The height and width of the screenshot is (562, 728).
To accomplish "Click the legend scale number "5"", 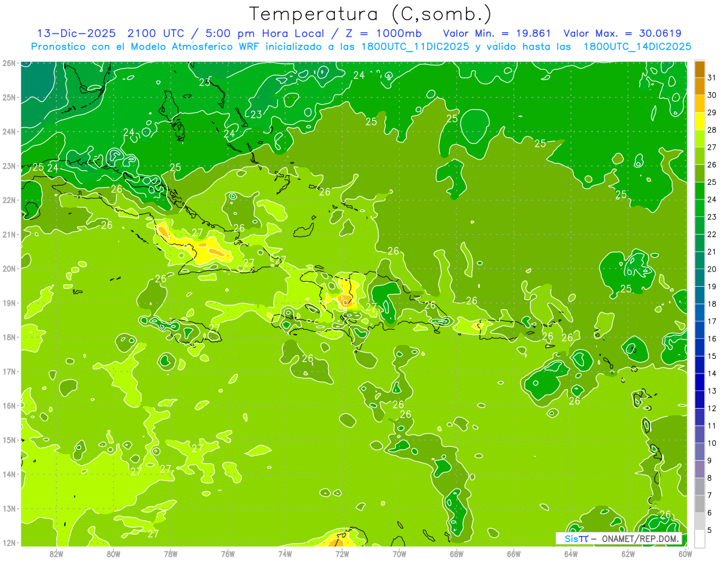I will tap(710, 530).
